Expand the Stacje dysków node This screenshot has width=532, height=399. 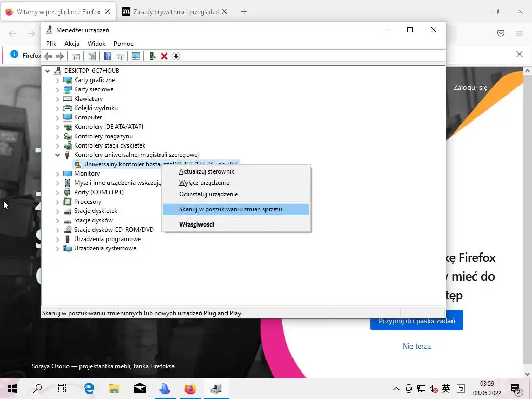(x=57, y=220)
